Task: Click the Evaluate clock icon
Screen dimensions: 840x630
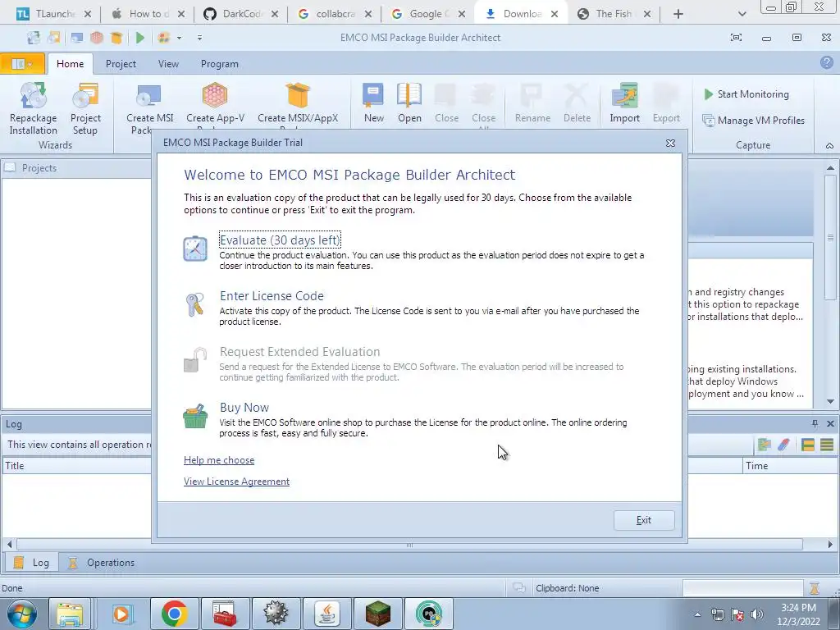Action: [x=195, y=249]
